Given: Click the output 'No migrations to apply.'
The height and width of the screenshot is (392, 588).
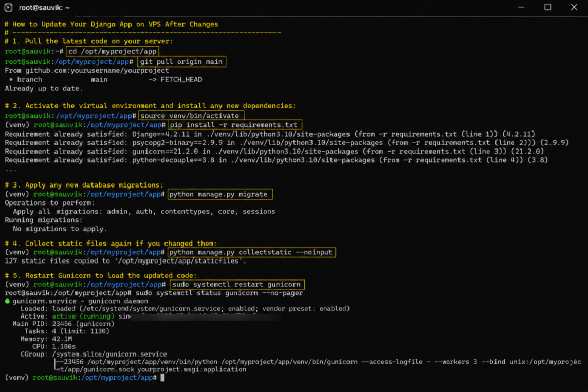Looking at the screenshot, I should (x=60, y=229).
